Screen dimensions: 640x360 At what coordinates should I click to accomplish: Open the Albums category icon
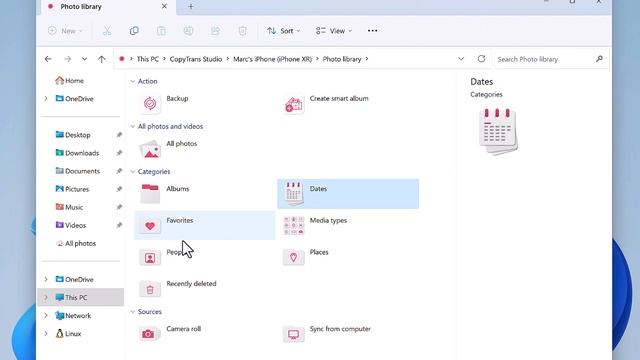150,194
